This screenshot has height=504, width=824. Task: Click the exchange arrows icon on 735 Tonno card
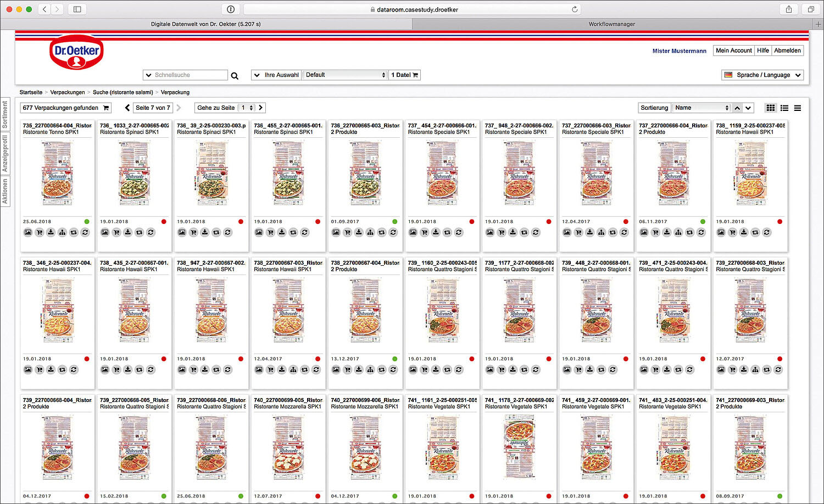(74, 232)
